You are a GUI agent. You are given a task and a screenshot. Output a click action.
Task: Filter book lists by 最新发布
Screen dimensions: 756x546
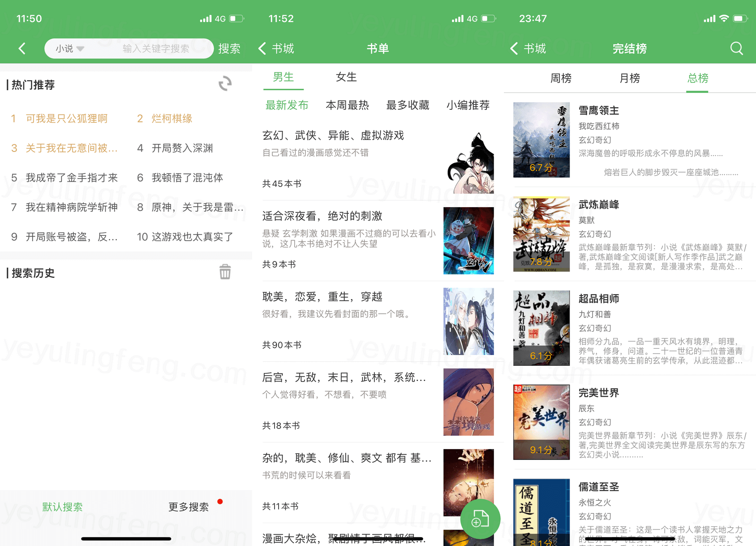click(x=287, y=105)
